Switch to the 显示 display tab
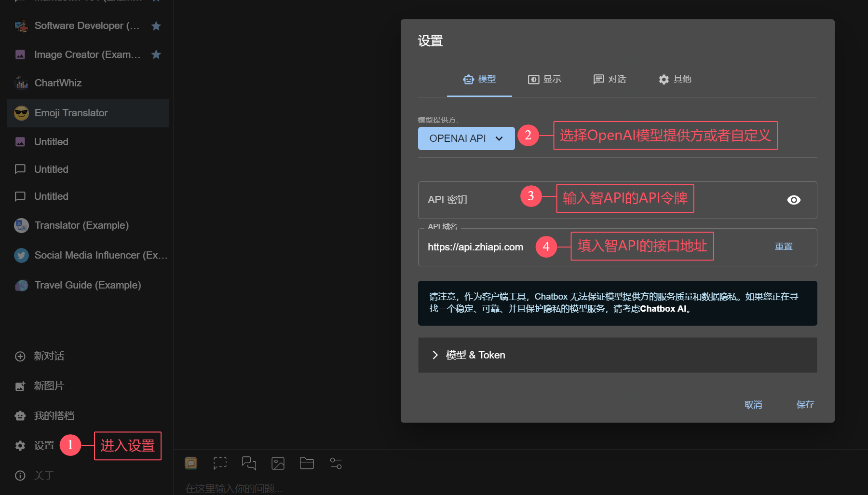The height and width of the screenshot is (495, 868). (x=544, y=79)
